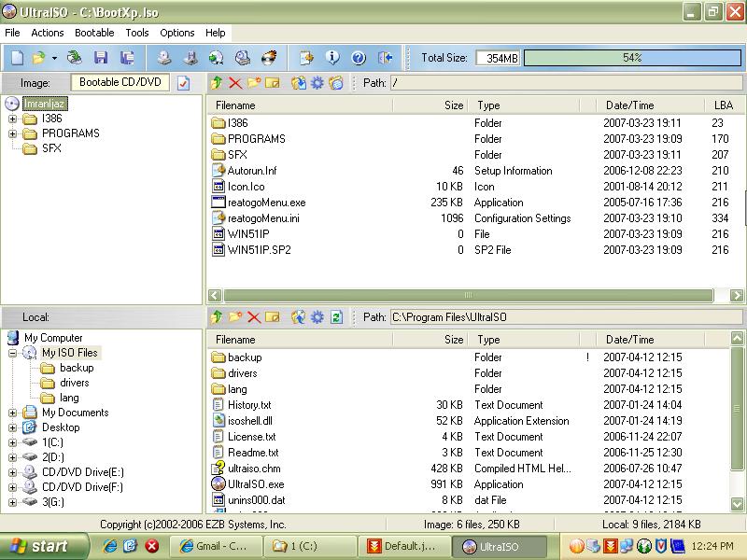Open the Options menu
This screenshot has width=747, height=560.
point(177,33)
